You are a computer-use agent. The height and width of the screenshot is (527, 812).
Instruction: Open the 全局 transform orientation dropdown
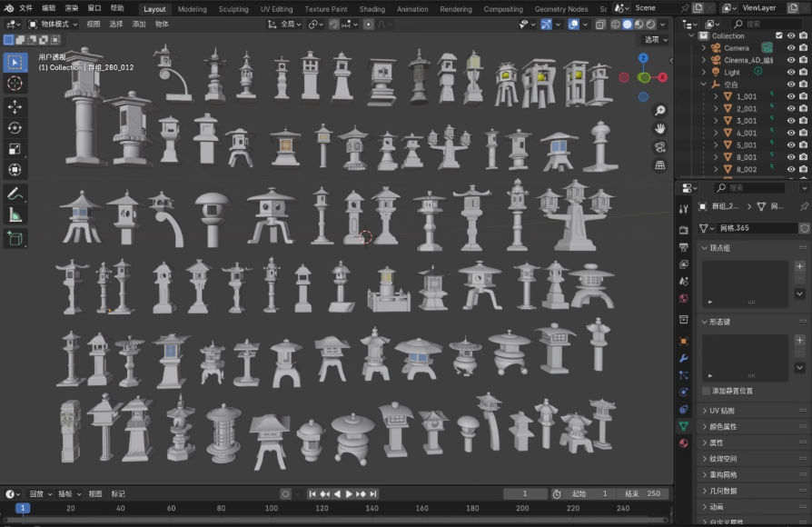pyautogui.click(x=286, y=24)
